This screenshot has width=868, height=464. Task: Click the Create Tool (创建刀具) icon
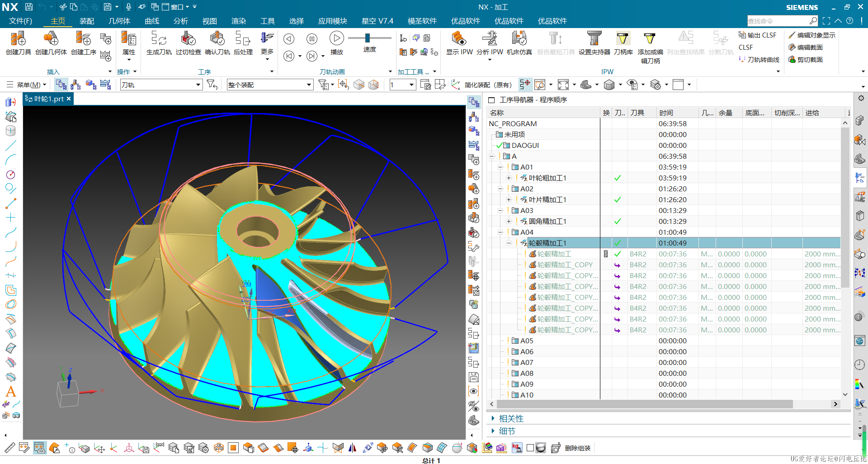(x=18, y=39)
